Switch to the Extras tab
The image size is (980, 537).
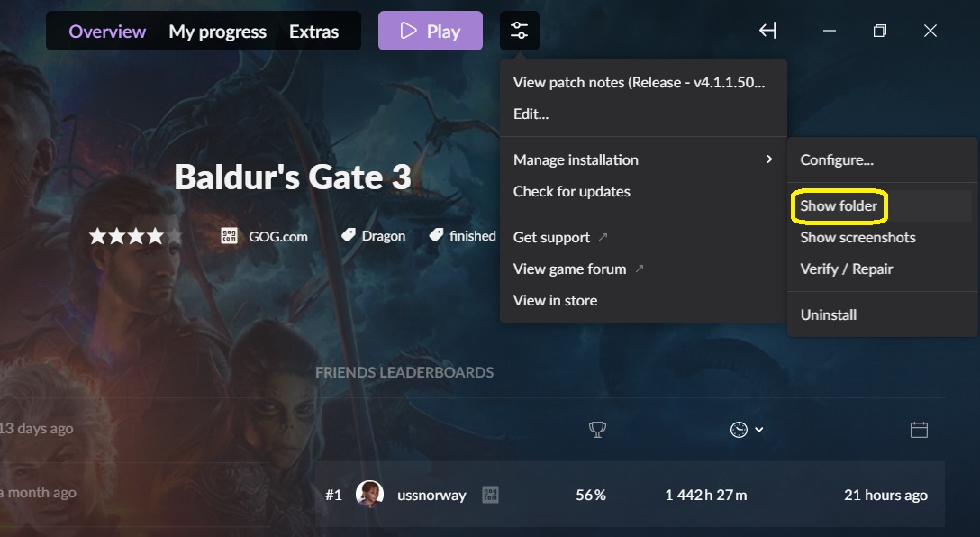tap(313, 32)
